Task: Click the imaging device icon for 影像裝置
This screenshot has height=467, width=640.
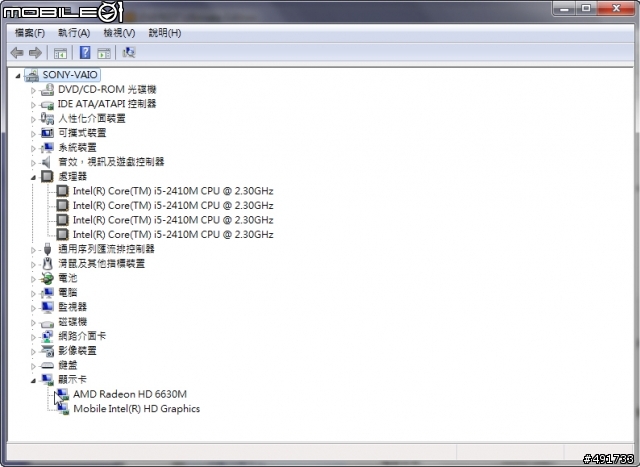Action: coord(47,351)
